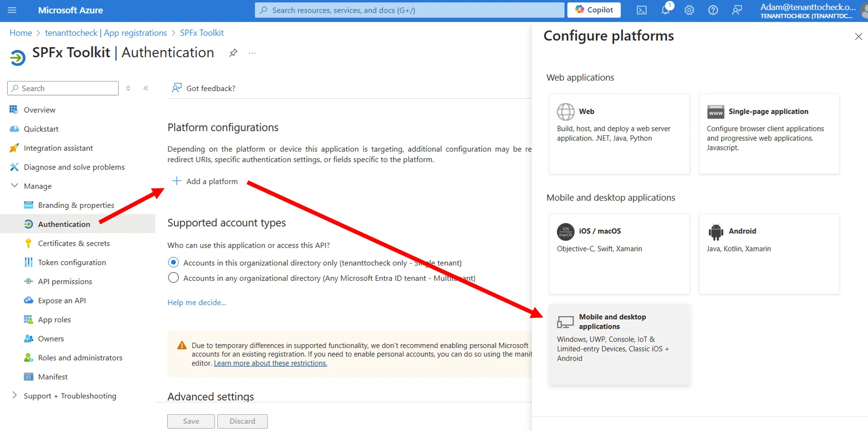
Task: Open the portal settings gear
Action: pos(689,10)
